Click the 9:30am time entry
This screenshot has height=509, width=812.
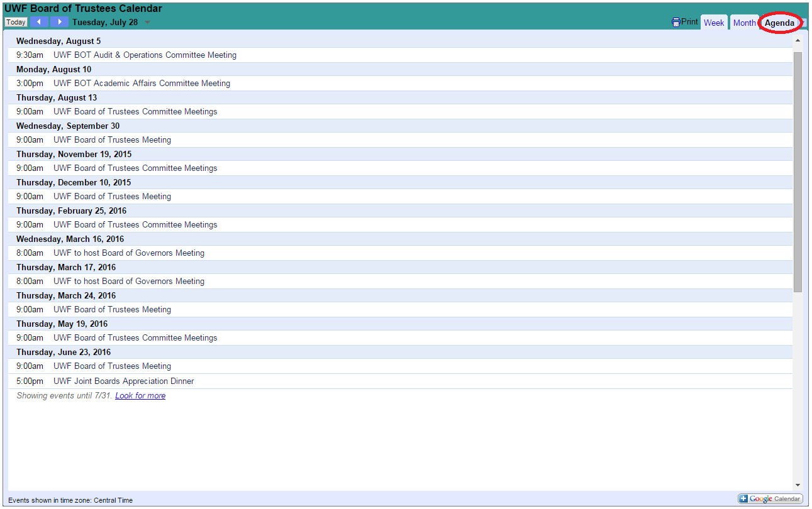30,55
